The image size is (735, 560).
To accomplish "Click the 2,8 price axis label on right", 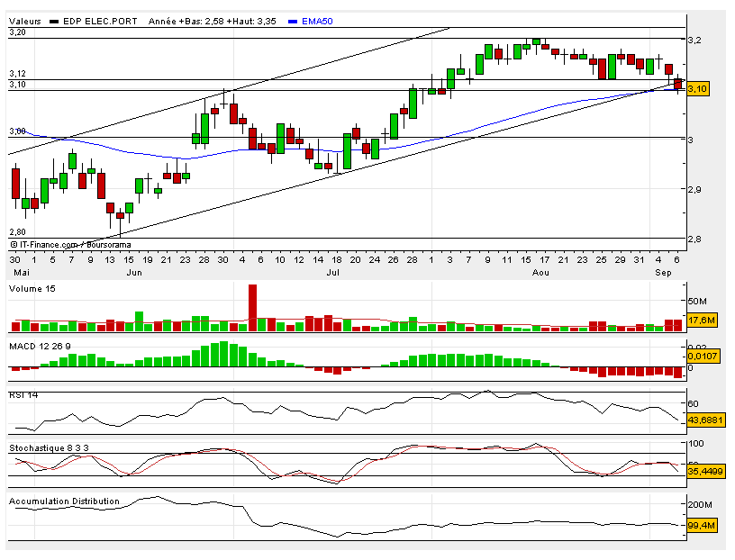I will pos(694,239).
